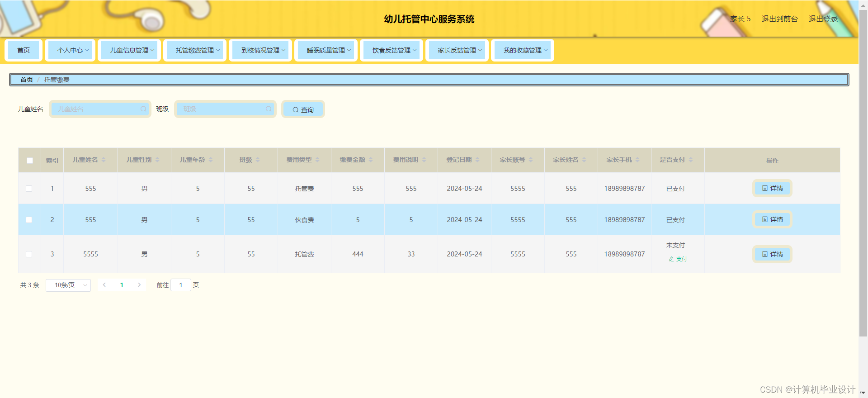Focus the 班级 search input
The width and height of the screenshot is (868, 398).
pyautogui.click(x=225, y=109)
